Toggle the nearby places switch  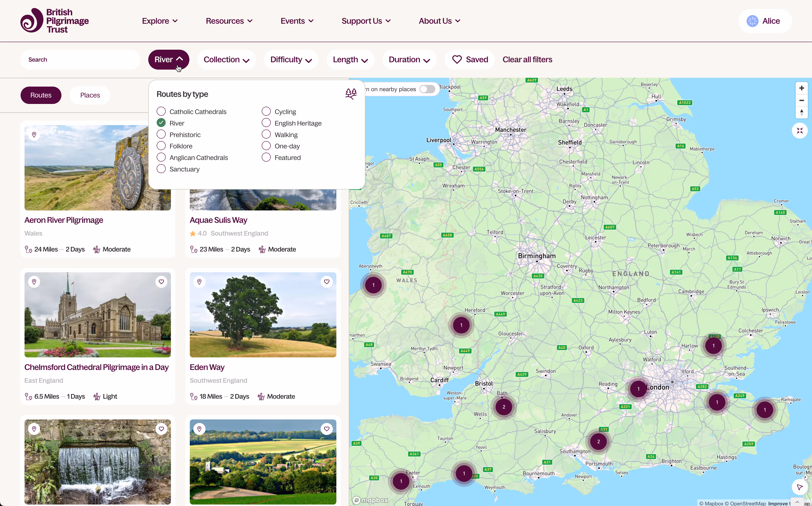[427, 89]
